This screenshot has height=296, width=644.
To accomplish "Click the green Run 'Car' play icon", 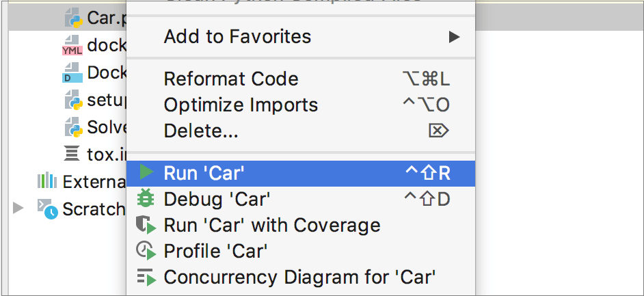I will 146,172.
